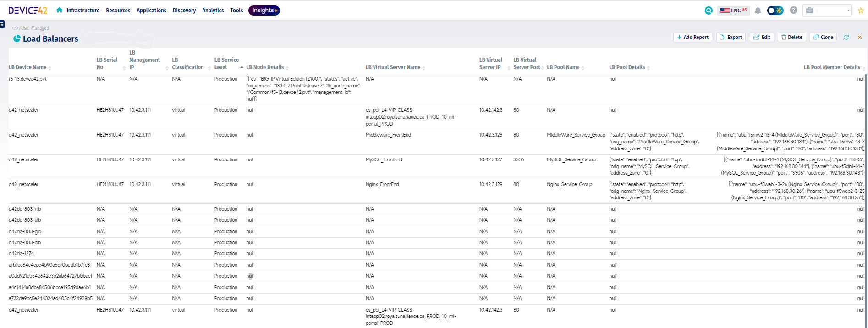This screenshot has width=868, height=328.
Task: Sort by LB Virtual Server Port arrows
Action: coord(543,68)
